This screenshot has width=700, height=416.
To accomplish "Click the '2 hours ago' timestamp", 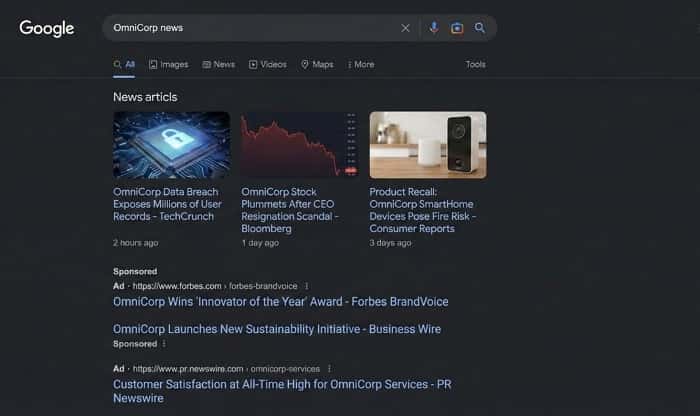I will coord(136,243).
